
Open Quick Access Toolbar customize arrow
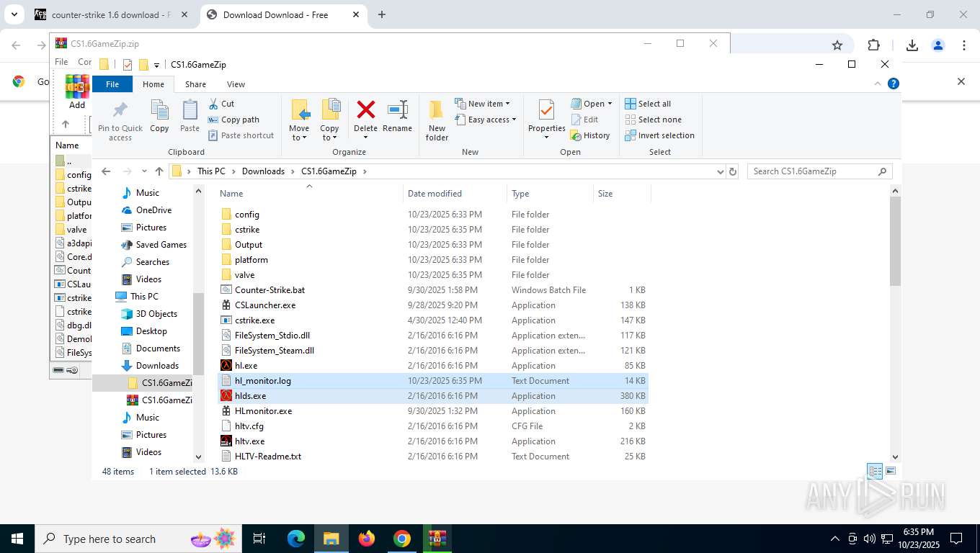pos(156,65)
